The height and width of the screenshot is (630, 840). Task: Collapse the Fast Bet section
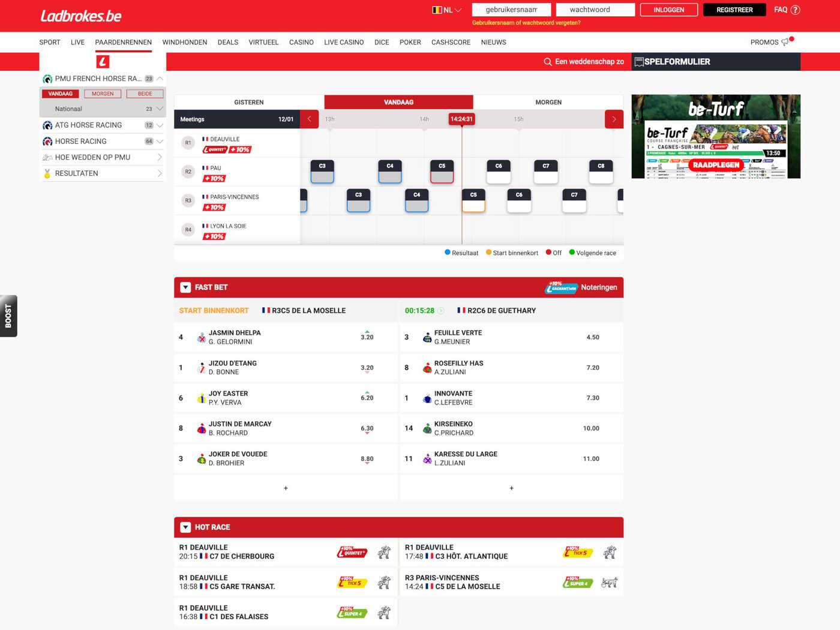(x=185, y=287)
